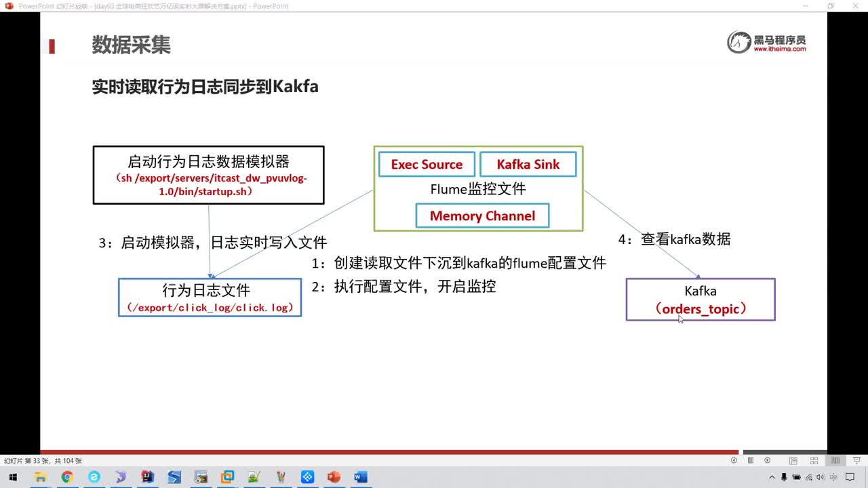Click the 'Exec Source' box
This screenshot has height=488, width=868.
click(x=427, y=164)
